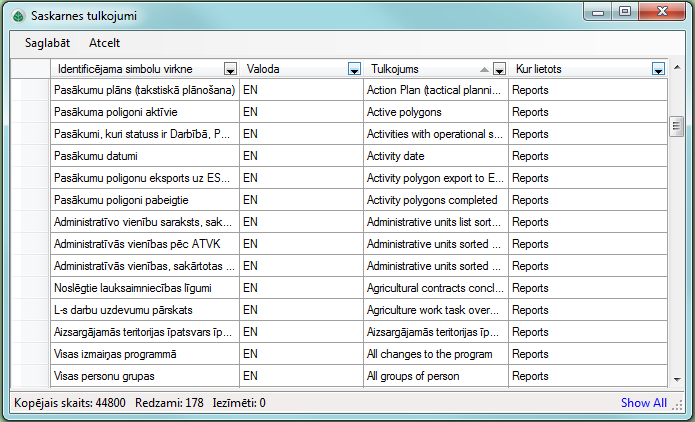Open the Atcelt menu

tap(105, 43)
